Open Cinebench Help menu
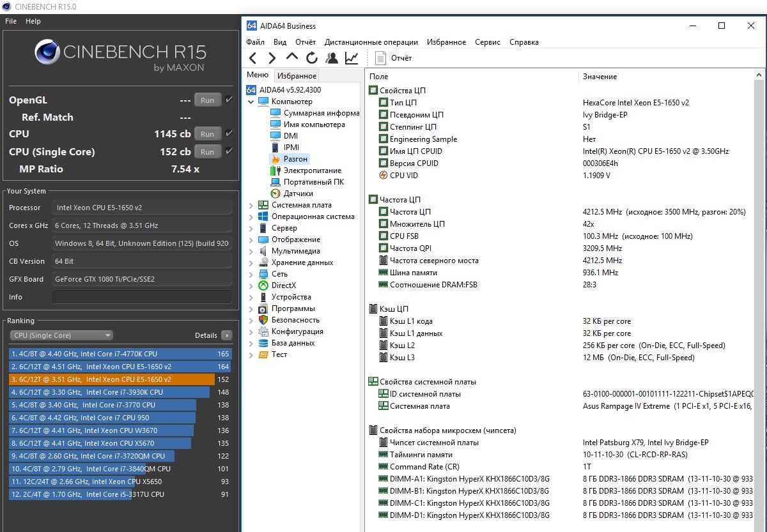Image resolution: width=767 pixels, height=532 pixels. coord(33,21)
